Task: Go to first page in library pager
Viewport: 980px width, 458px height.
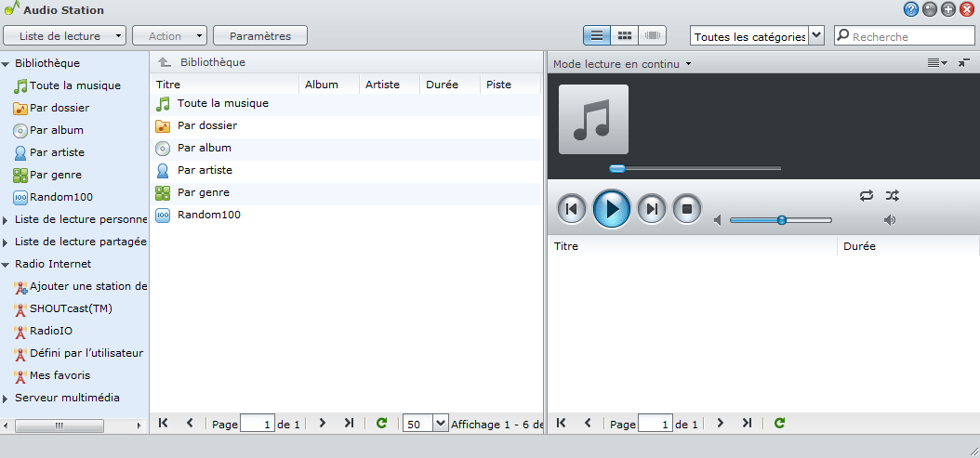Action: tap(164, 423)
